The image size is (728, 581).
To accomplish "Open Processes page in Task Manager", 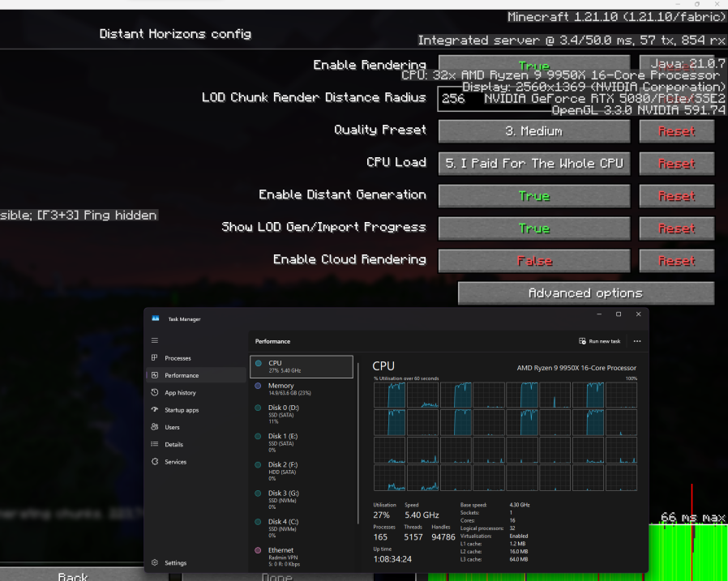I will coord(196,358).
